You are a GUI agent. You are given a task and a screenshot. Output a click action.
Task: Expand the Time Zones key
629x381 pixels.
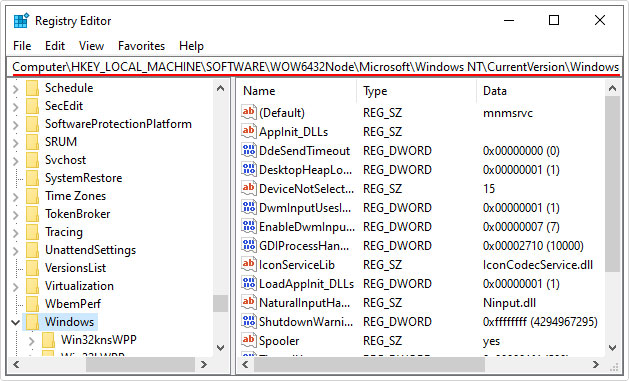point(16,197)
